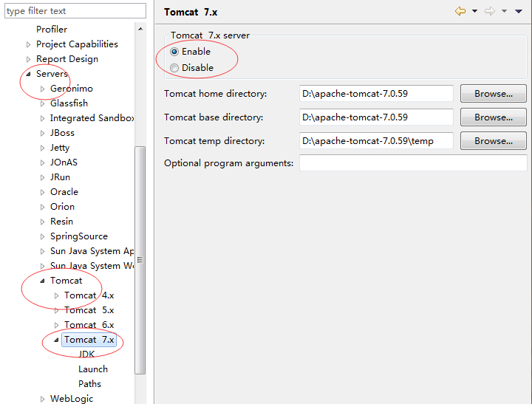Select Glassfish server entry
The height and width of the screenshot is (404, 532).
(69, 103)
